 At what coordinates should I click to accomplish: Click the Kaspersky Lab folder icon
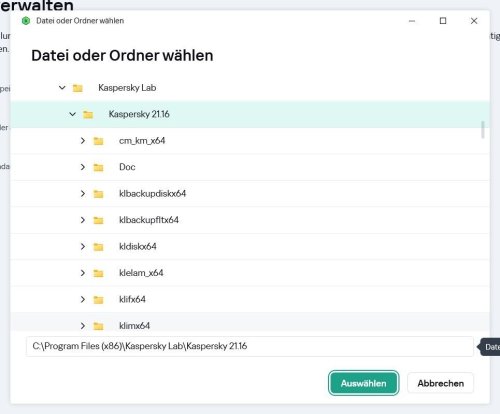coord(78,88)
